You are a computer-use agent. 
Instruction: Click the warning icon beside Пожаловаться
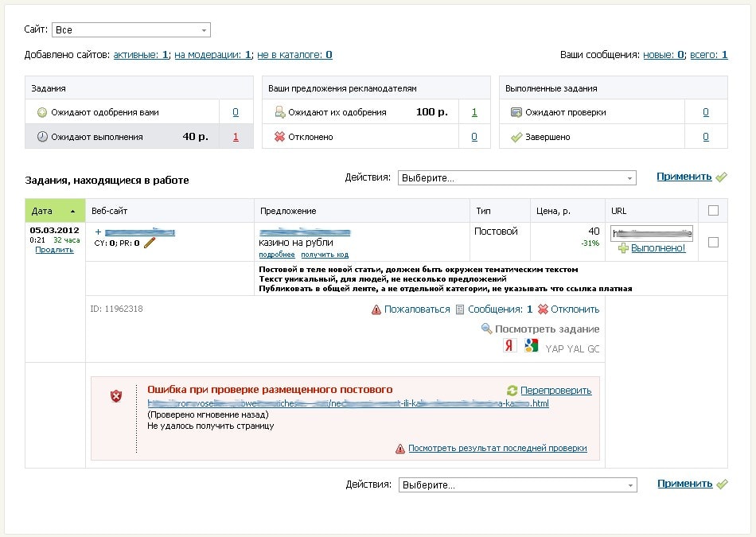[376, 309]
